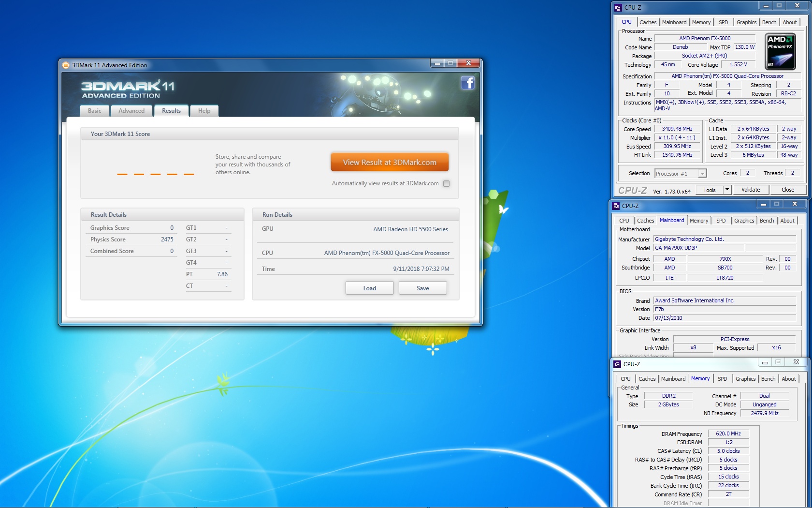This screenshot has width=812, height=508.
Task: Click the top CPU-Z window title icon
Action: [x=618, y=7]
